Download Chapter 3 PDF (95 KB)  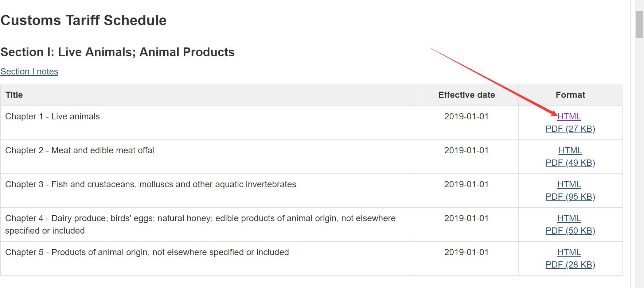click(x=570, y=197)
